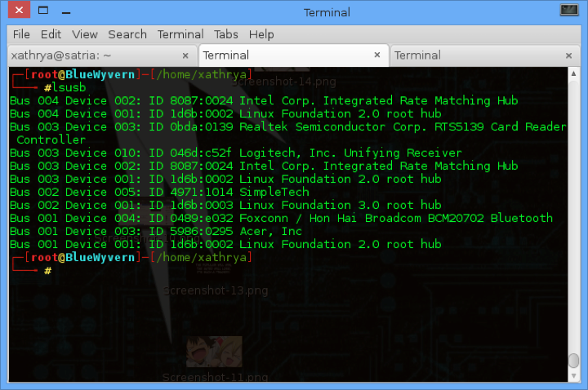
Task: Open the Search menu
Action: 127,34
